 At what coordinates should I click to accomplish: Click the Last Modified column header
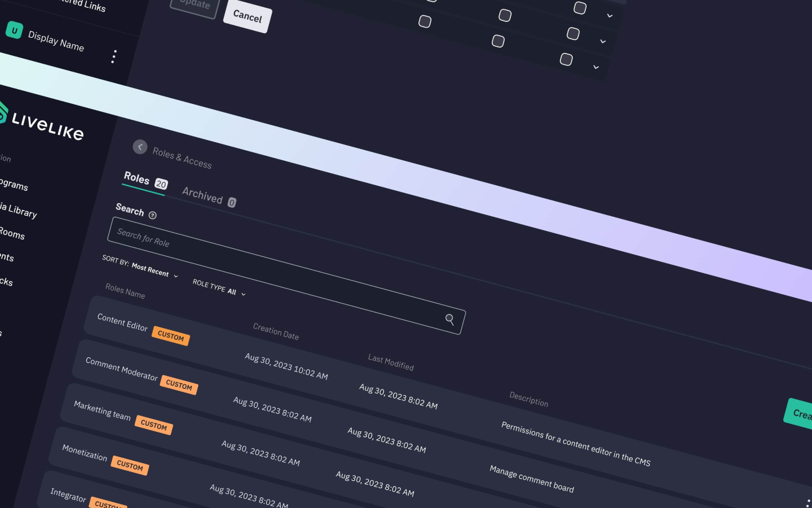(391, 362)
